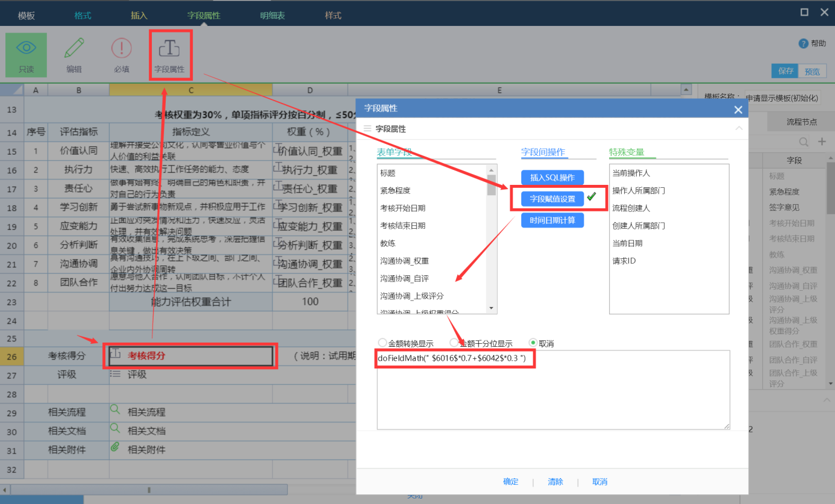Click the formula text input area
The image size is (835, 504).
pyautogui.click(x=553, y=397)
